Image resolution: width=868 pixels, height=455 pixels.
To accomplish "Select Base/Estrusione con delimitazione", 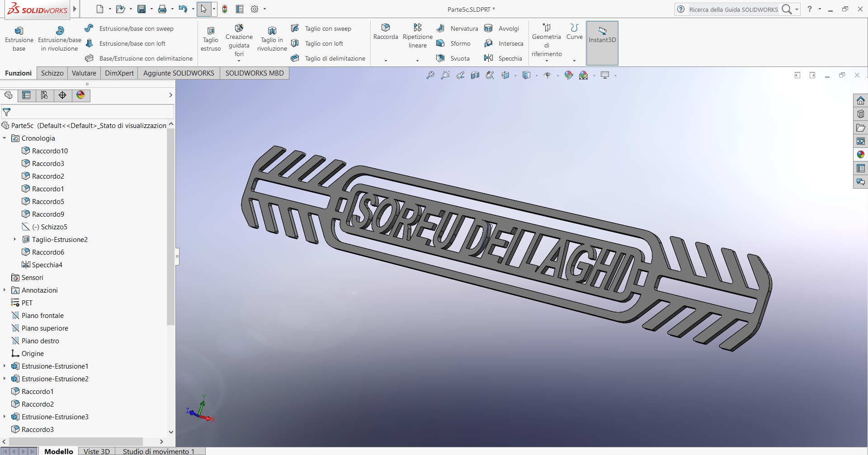I will click(x=139, y=58).
